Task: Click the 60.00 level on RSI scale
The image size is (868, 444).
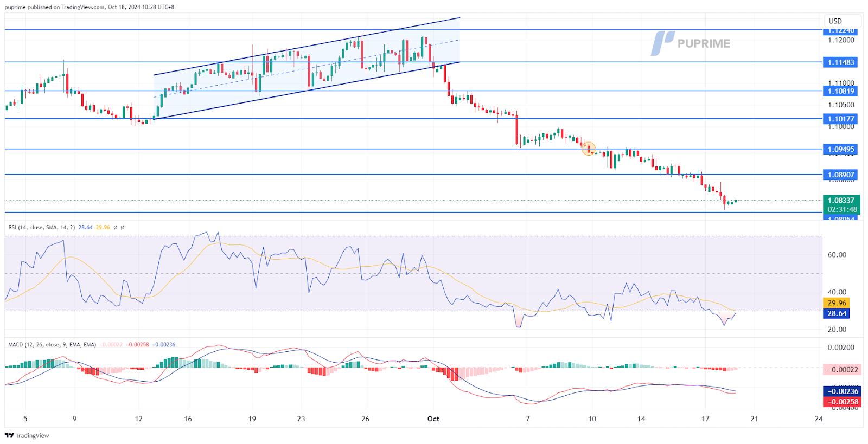Action: (837, 254)
